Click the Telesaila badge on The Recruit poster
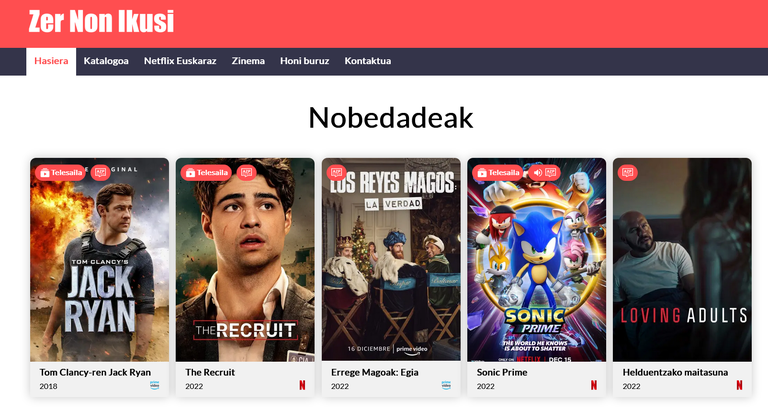 click(206, 172)
